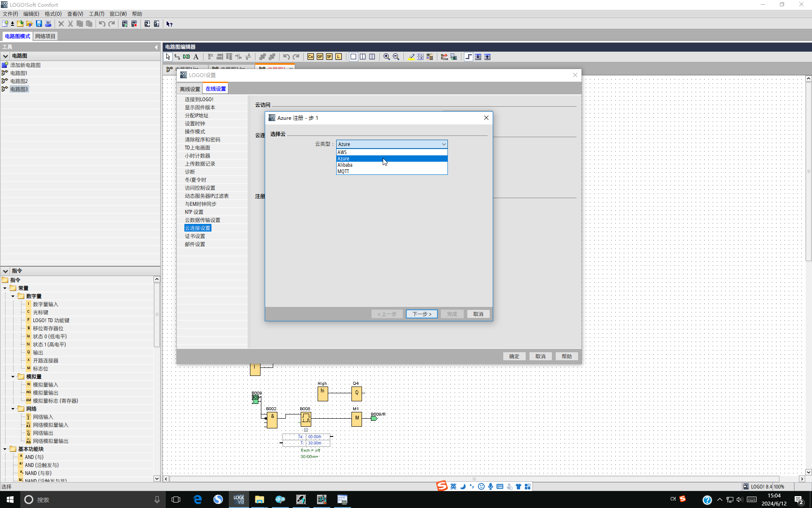Collapse the 工具 side panel arrow

point(156,47)
